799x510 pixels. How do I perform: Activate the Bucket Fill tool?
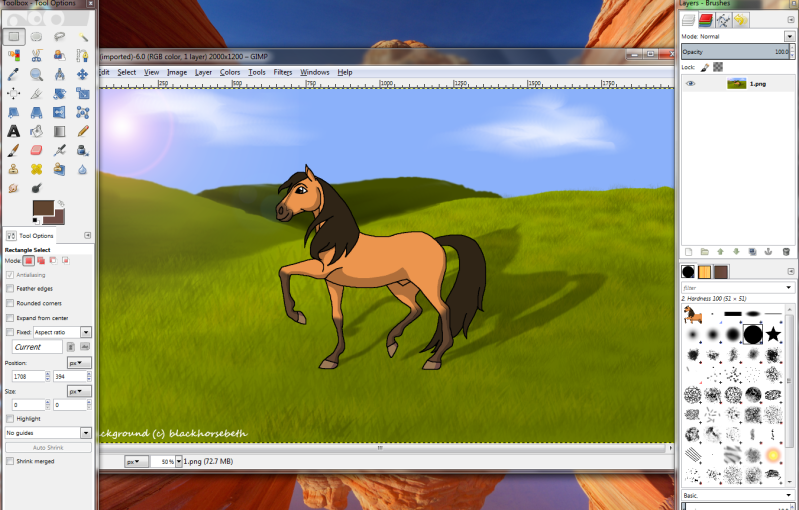36,131
